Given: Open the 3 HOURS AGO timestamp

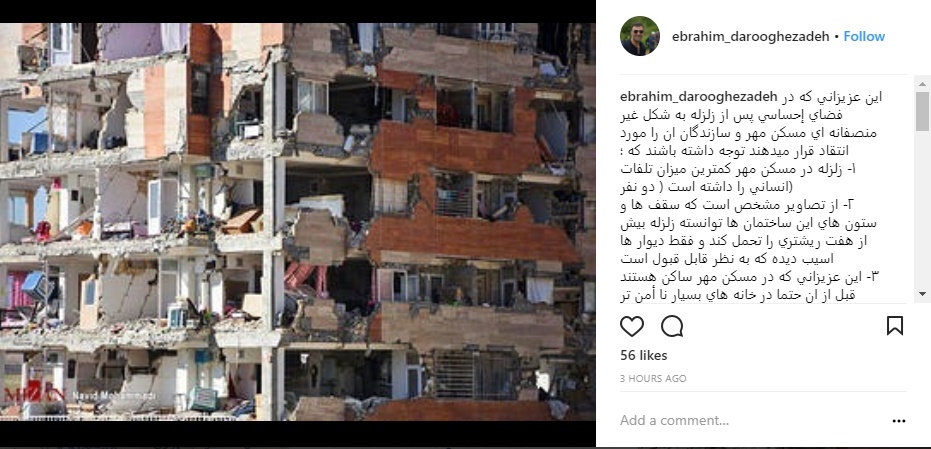Looking at the screenshot, I should pyautogui.click(x=653, y=378).
